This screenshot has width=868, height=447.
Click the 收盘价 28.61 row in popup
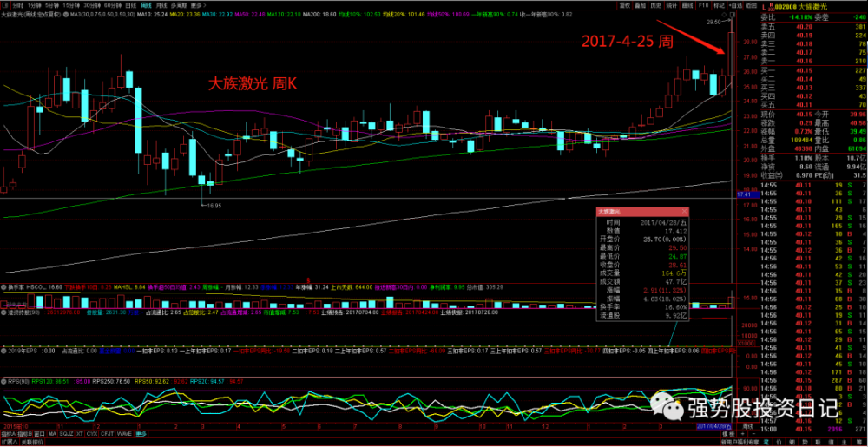(642, 265)
